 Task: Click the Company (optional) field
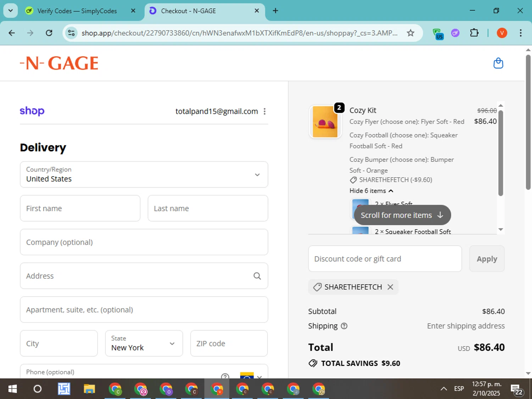coord(144,242)
